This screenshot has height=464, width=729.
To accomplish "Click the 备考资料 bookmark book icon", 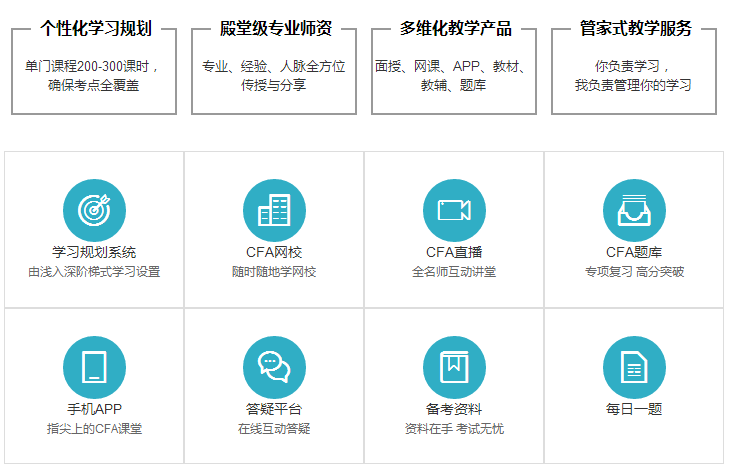I will coord(454,367).
